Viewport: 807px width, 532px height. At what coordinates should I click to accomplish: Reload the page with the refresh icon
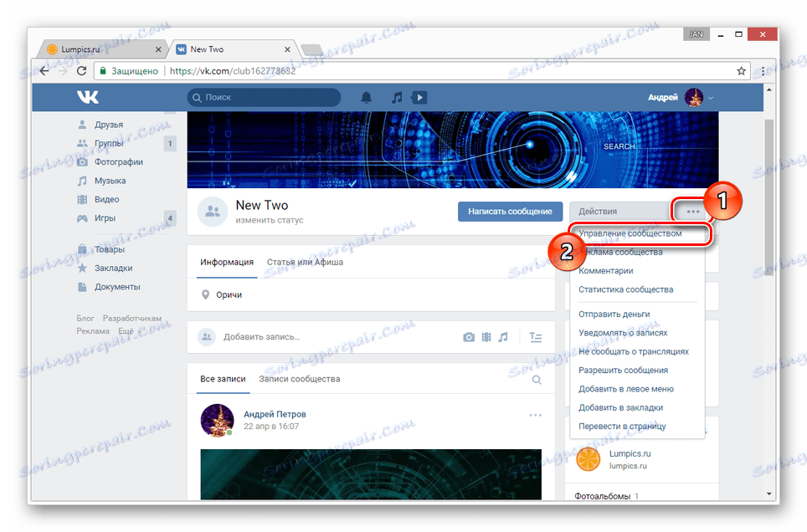pyautogui.click(x=81, y=71)
